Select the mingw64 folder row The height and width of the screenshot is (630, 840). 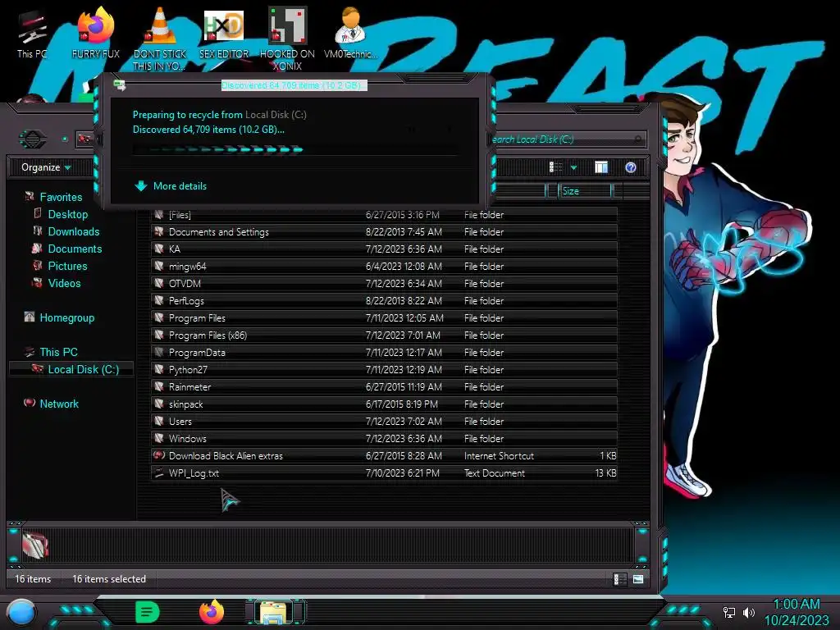(x=384, y=267)
